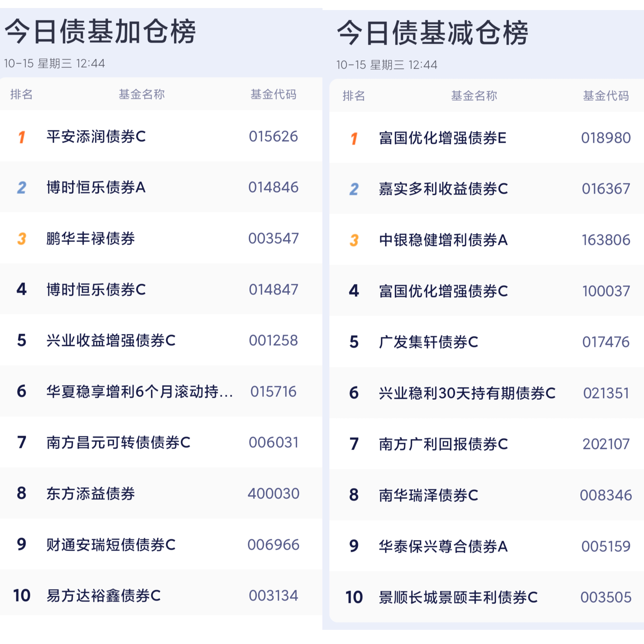Select fund code 006031
Image resolution: width=644 pixels, height=644 pixels.
(x=273, y=443)
